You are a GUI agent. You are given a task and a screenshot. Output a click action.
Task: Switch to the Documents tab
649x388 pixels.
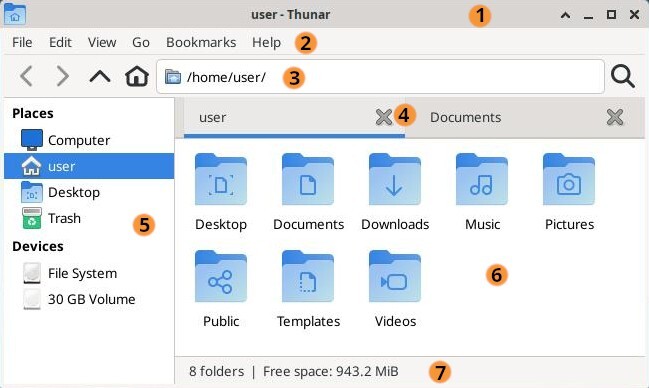click(x=465, y=117)
